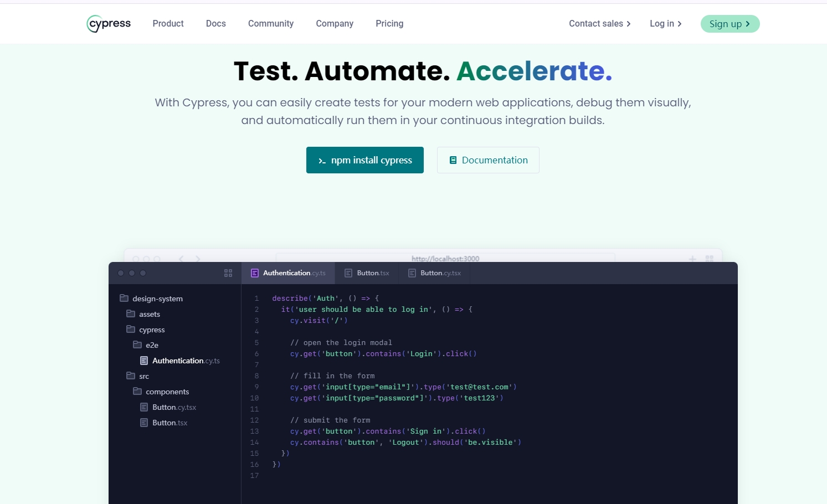Click the Button.cy.tsx tab file icon

(412, 273)
